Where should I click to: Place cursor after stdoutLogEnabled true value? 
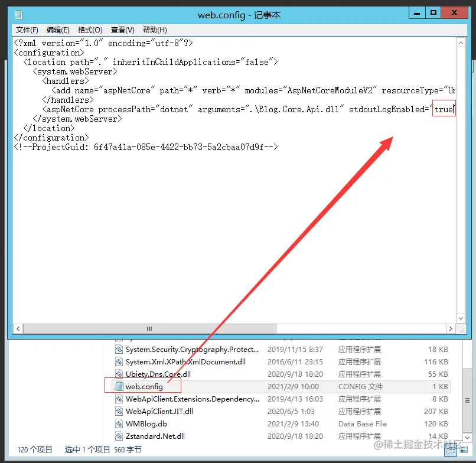coord(454,109)
